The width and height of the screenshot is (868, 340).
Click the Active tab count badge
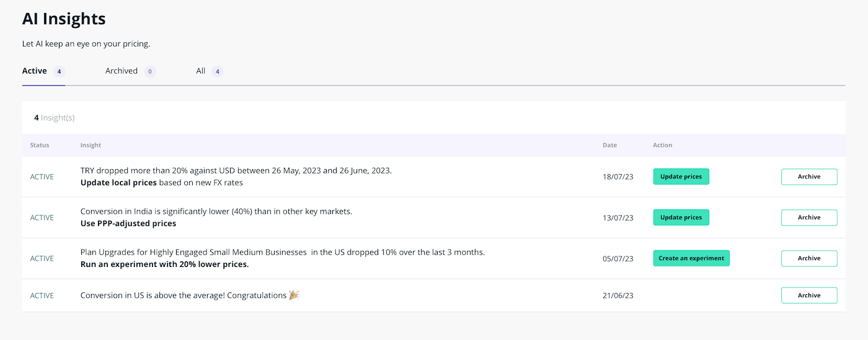tap(59, 72)
